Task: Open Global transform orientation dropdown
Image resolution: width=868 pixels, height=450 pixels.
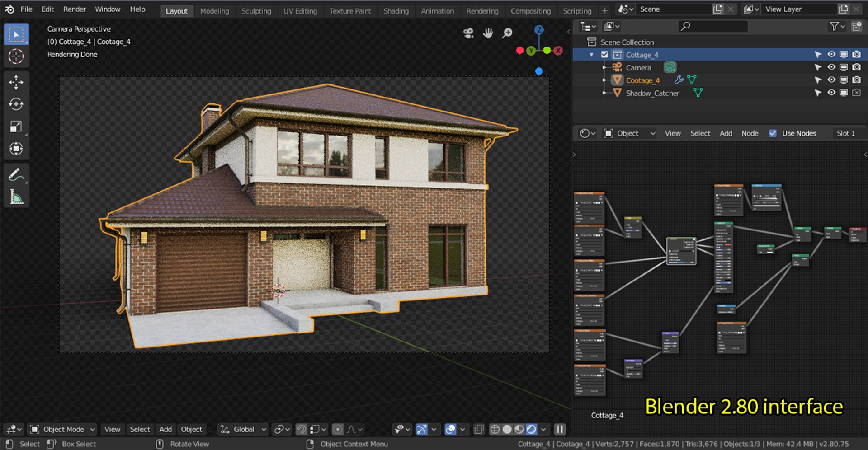Action: [243, 429]
